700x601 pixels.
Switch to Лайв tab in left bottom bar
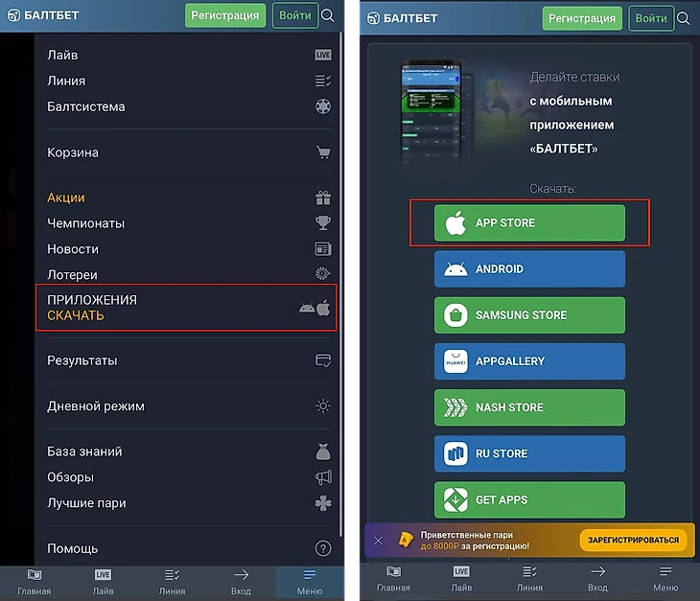click(x=104, y=582)
